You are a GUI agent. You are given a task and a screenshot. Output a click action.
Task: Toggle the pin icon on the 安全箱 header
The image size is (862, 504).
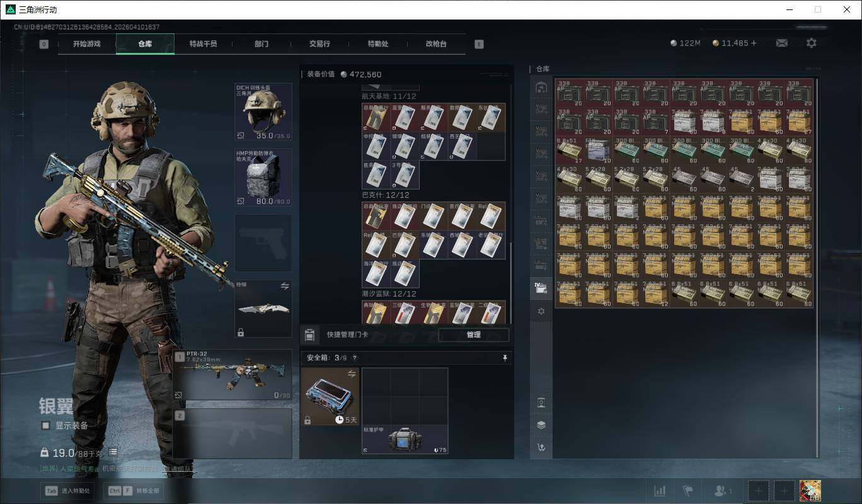[x=505, y=358]
